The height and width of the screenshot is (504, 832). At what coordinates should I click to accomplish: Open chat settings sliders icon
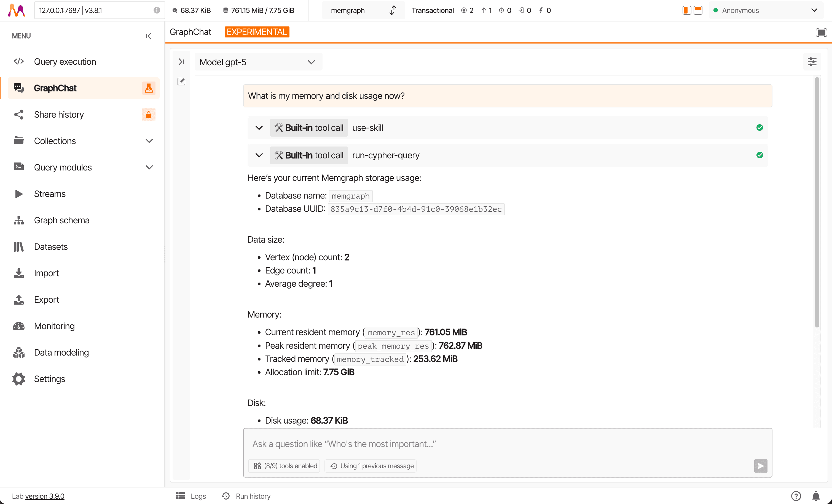pos(812,62)
